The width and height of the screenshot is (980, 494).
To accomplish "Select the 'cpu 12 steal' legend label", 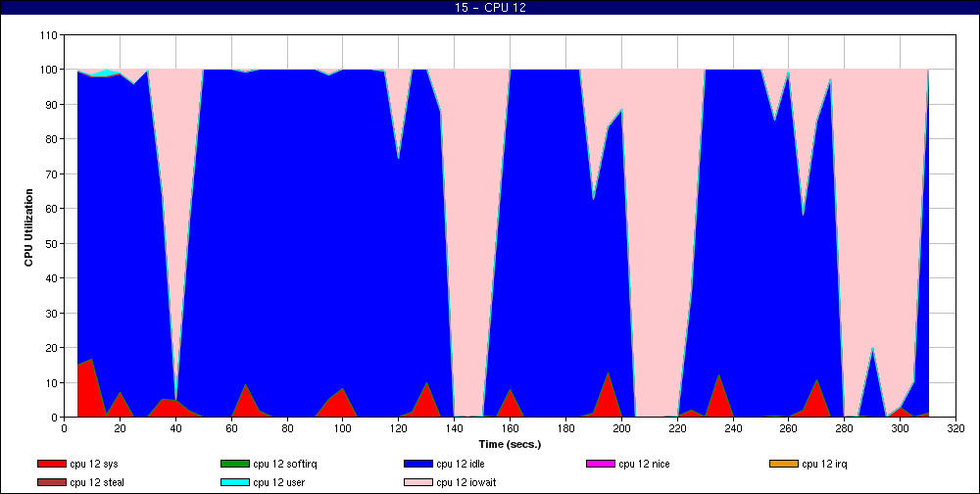I will coord(97,483).
